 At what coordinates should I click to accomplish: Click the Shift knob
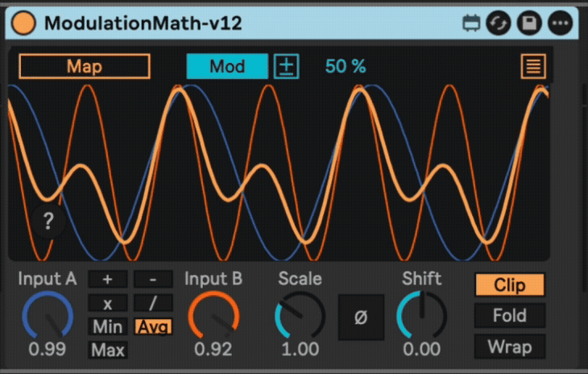(x=421, y=315)
